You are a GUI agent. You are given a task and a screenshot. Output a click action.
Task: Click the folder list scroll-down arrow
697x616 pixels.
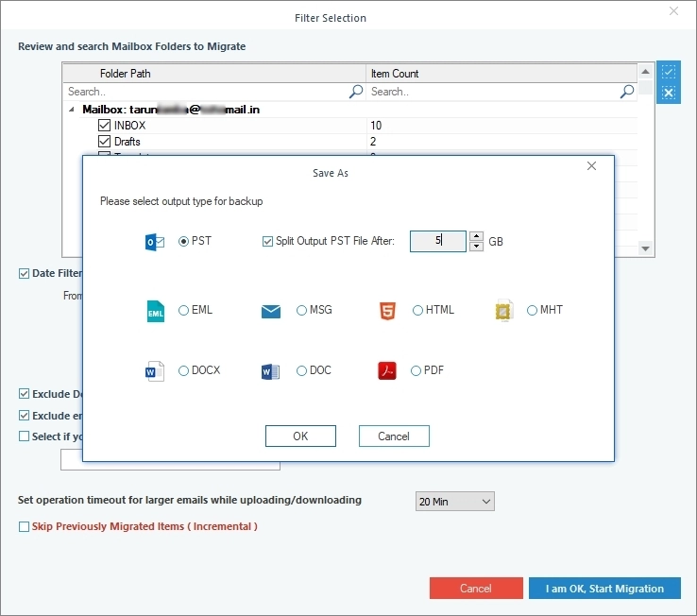tap(645, 248)
